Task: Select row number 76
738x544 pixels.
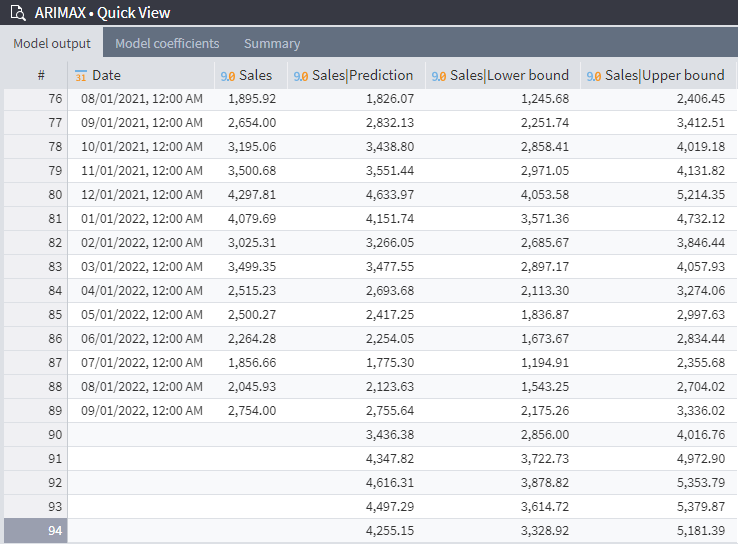Action: 36,99
